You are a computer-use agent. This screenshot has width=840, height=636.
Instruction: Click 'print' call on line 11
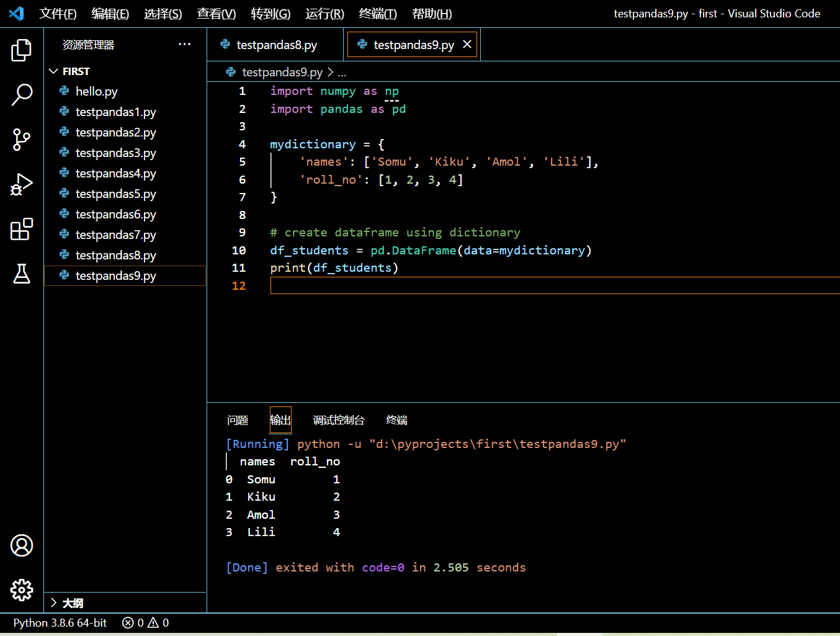288,267
